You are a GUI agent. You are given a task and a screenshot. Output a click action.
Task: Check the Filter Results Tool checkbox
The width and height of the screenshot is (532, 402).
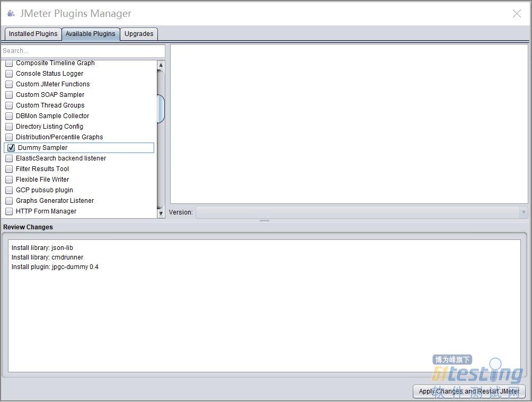9,169
